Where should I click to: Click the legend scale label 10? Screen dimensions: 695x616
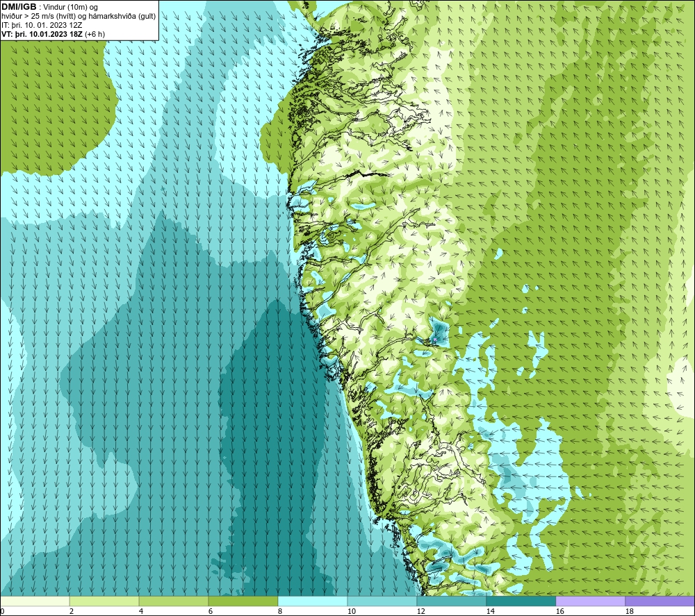(x=352, y=612)
